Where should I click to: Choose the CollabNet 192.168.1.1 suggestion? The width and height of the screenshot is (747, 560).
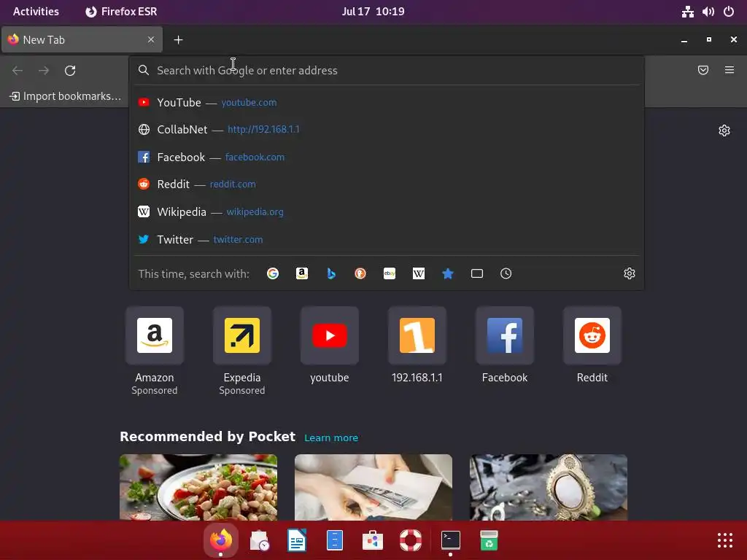point(387,130)
